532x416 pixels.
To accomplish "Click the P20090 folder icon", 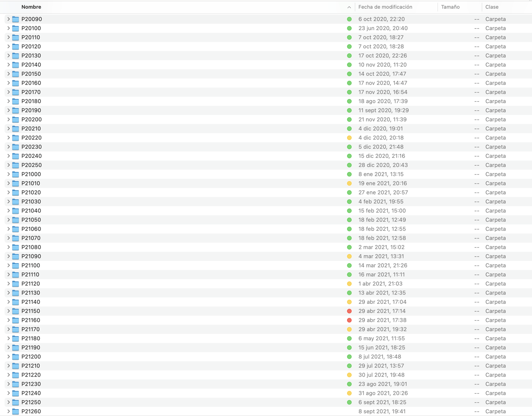I will 16,19.
